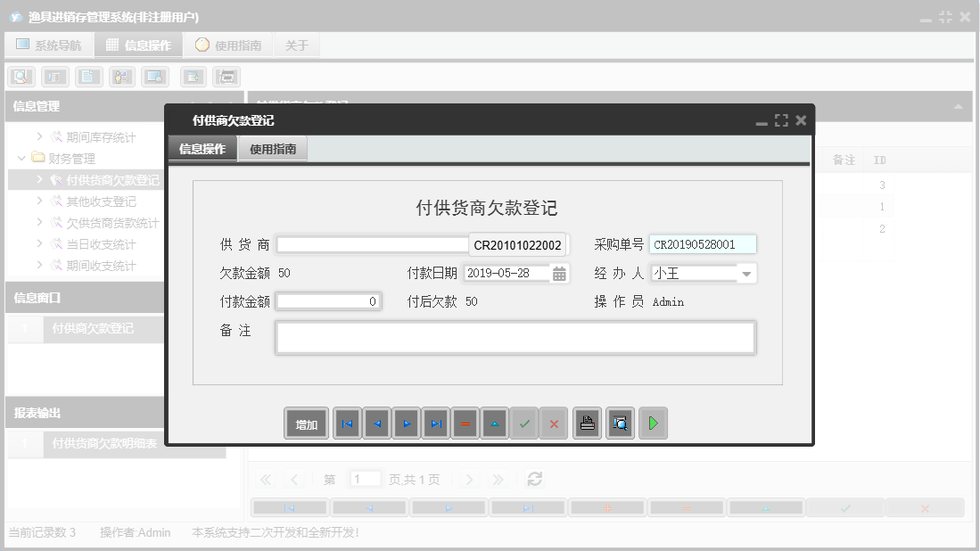This screenshot has width=980, height=551.
Task: Open the query search icon beside the print icon
Action: click(620, 424)
